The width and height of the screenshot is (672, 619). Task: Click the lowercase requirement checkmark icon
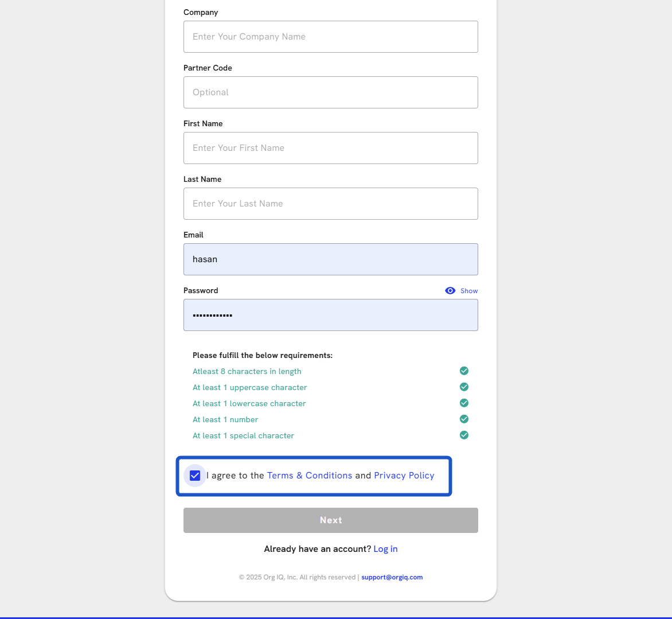[x=464, y=403]
